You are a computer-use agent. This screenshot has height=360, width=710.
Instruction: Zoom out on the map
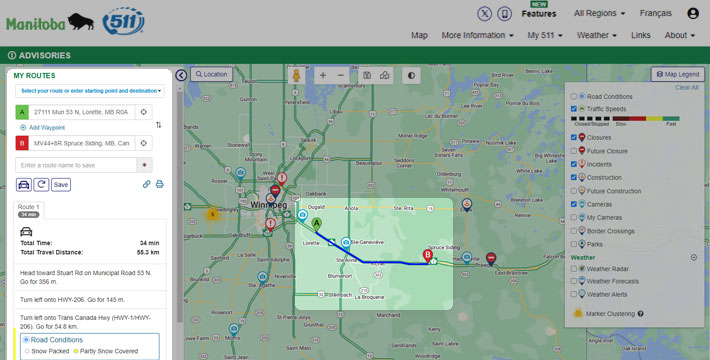pos(341,76)
